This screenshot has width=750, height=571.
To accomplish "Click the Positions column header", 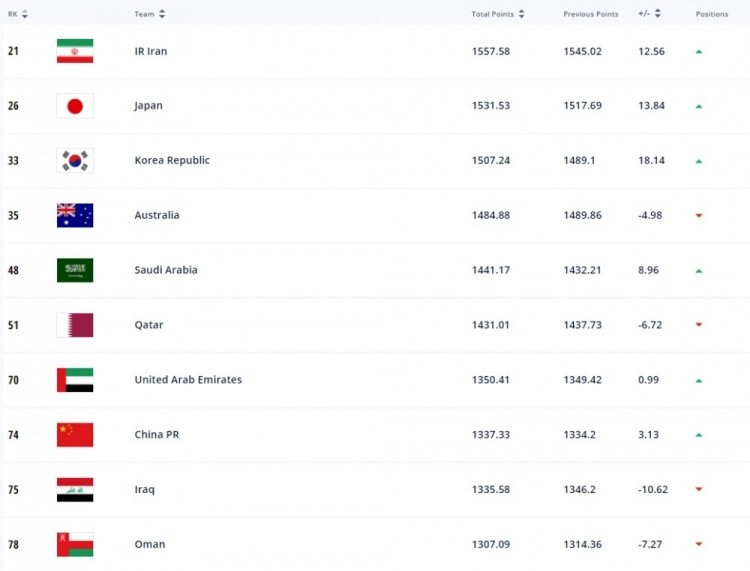I will (x=712, y=14).
